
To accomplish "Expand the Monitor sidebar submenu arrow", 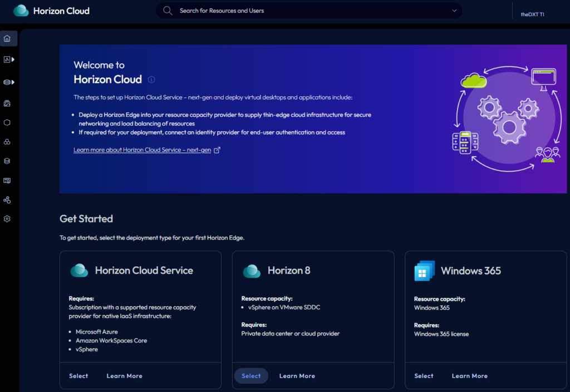I will click(13, 59).
